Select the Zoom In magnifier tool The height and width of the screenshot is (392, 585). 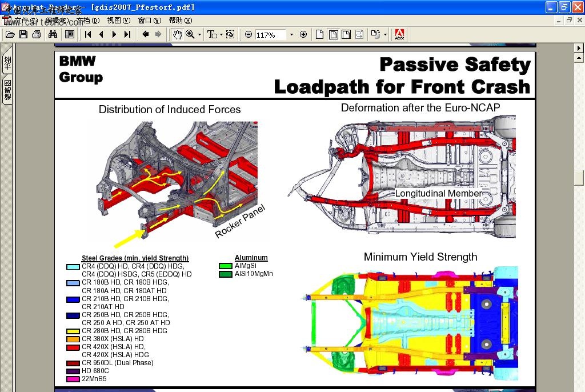click(x=190, y=35)
